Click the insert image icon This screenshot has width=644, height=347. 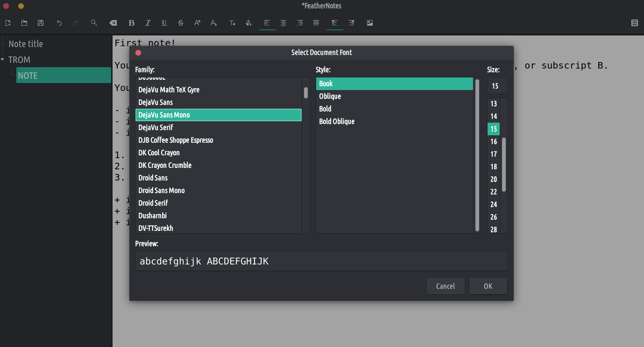pos(370,23)
